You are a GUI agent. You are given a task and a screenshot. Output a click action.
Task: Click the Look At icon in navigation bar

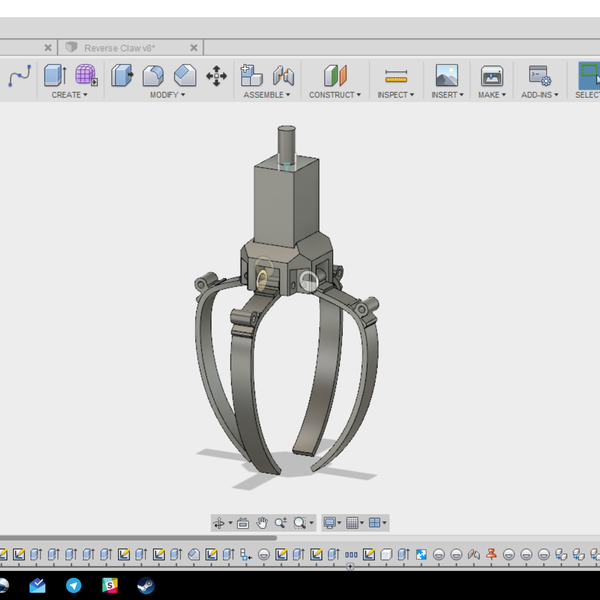coord(243,523)
